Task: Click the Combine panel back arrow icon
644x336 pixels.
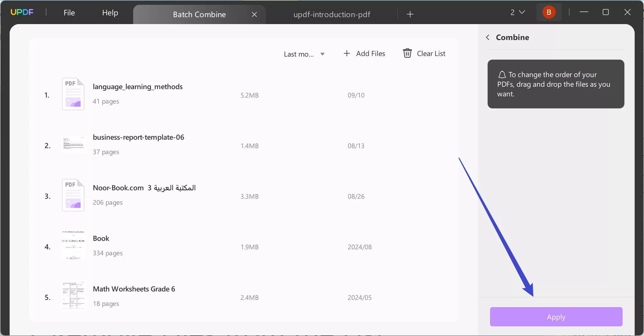Action: pyautogui.click(x=488, y=37)
